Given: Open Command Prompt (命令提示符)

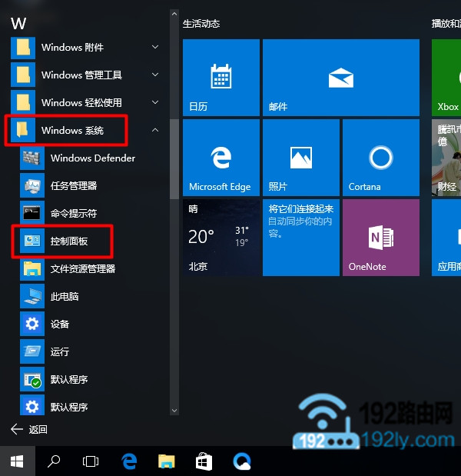Looking at the screenshot, I should pos(73,214).
